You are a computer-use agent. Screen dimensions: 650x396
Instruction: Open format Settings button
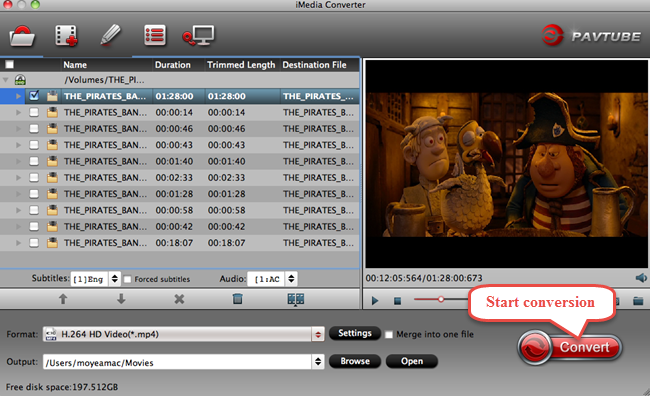(355, 333)
